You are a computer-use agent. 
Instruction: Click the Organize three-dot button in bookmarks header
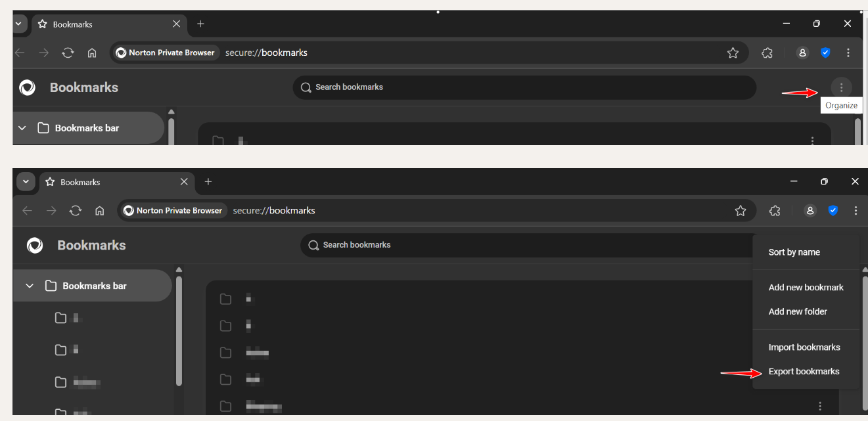[841, 87]
